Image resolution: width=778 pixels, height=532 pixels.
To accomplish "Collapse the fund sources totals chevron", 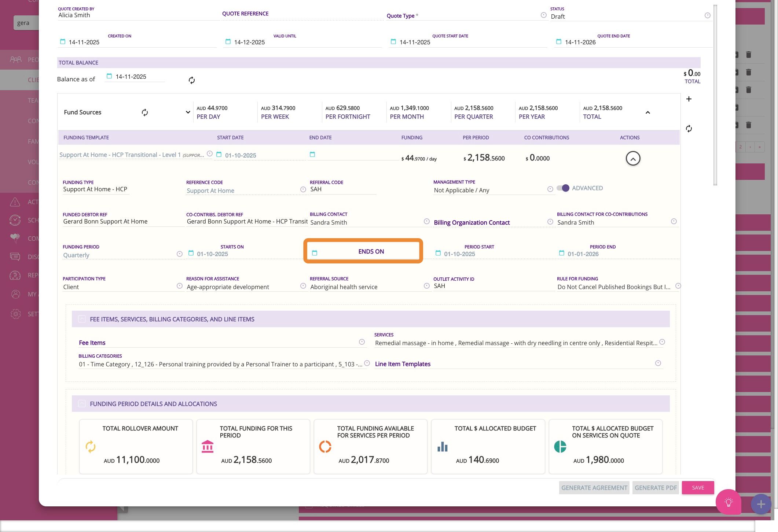I will [x=647, y=112].
